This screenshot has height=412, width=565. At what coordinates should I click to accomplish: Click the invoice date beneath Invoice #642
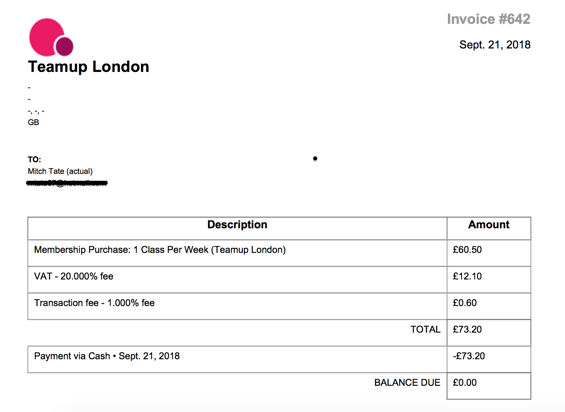click(495, 45)
